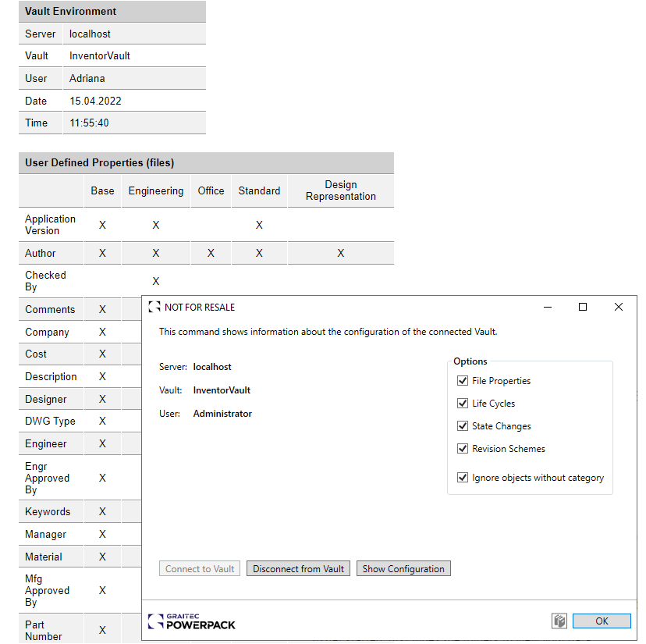Confirm the dialog with OK
Viewport: 646px width, 644px height.
pyautogui.click(x=602, y=621)
